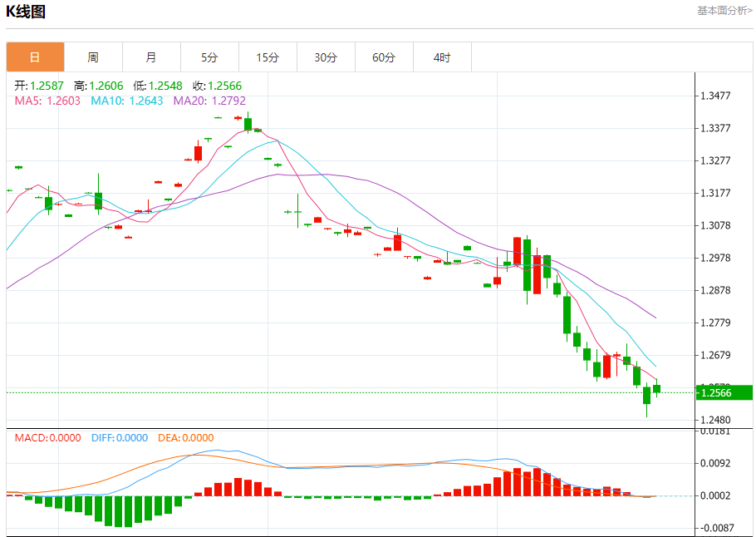Open the 月 monthly chart tab
The image size is (756, 537).
(151, 57)
